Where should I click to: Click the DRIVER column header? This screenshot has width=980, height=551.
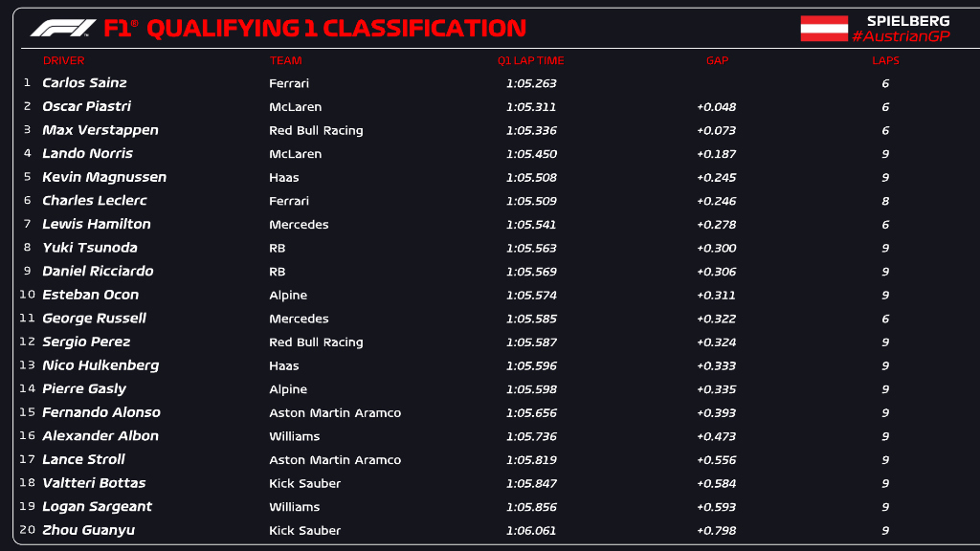[x=63, y=60]
